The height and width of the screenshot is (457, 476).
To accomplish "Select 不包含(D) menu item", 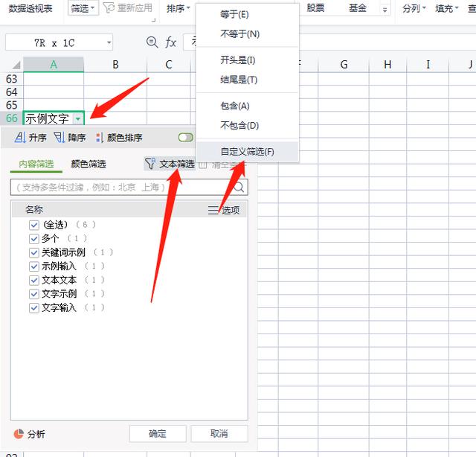I will [248, 125].
